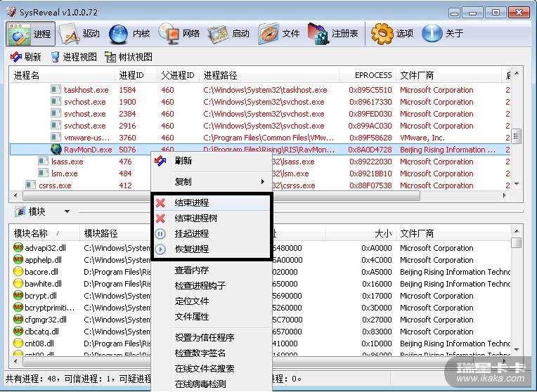Sort by the EPROCESS column header
Screen dimensions: 537x392
click(x=368, y=75)
